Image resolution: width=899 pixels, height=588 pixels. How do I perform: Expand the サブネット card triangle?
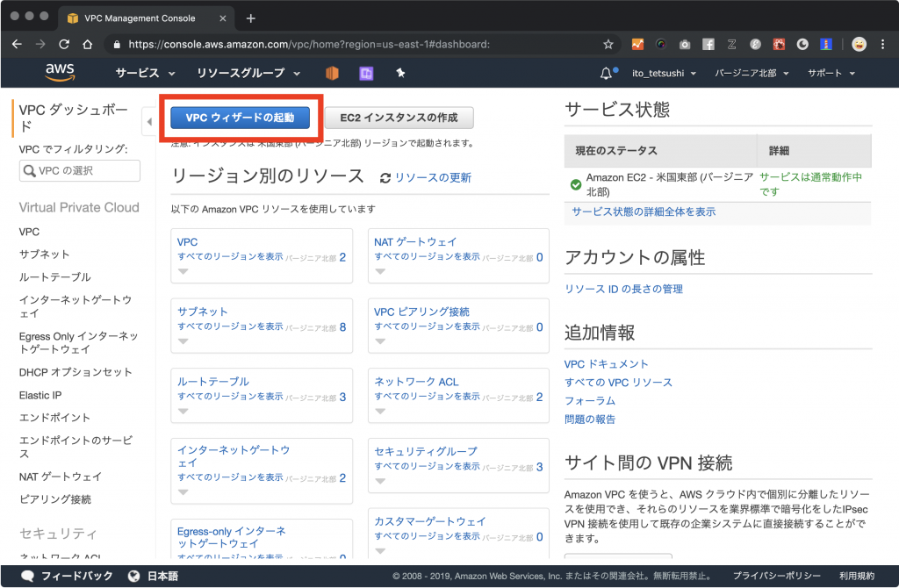point(183,341)
